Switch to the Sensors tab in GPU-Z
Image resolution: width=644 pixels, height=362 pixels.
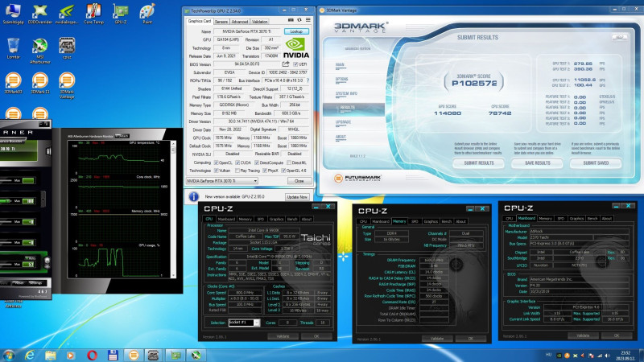click(x=221, y=22)
